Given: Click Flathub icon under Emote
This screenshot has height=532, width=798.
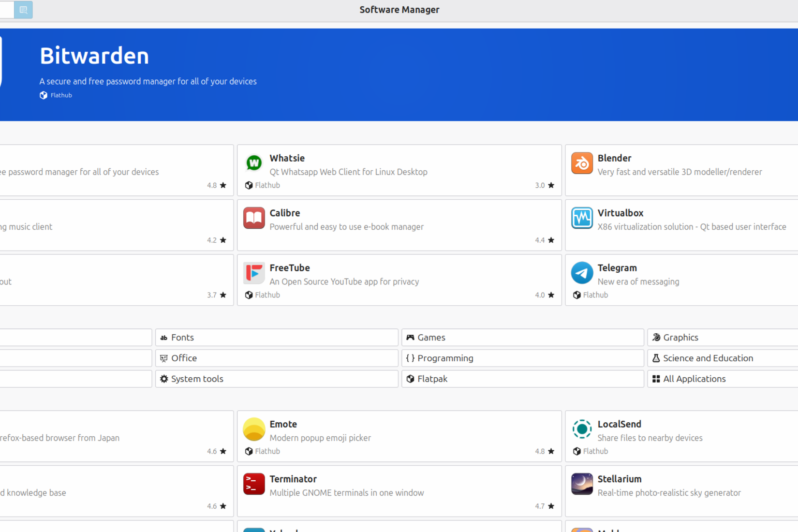Looking at the screenshot, I should [249, 451].
